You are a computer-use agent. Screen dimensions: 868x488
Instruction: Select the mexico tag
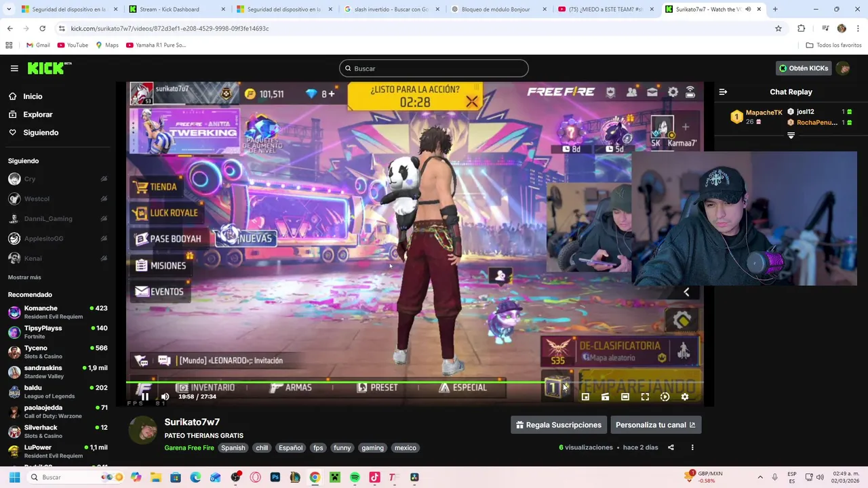[x=406, y=447]
